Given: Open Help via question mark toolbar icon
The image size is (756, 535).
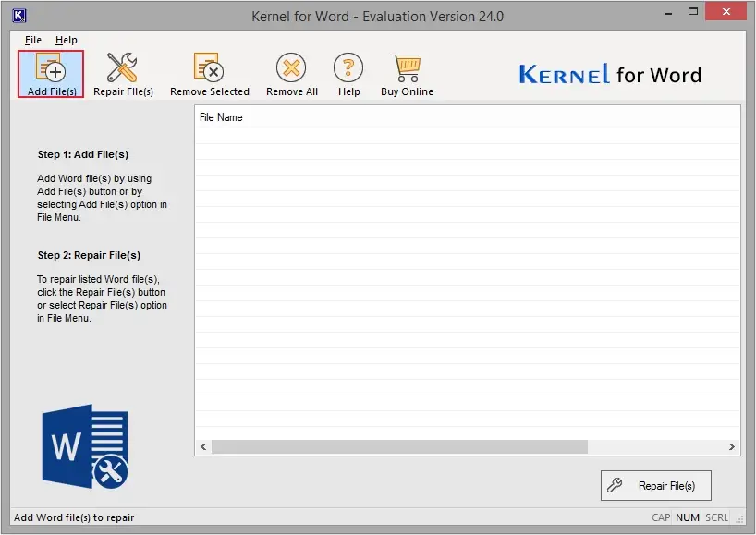Looking at the screenshot, I should tap(348, 74).
